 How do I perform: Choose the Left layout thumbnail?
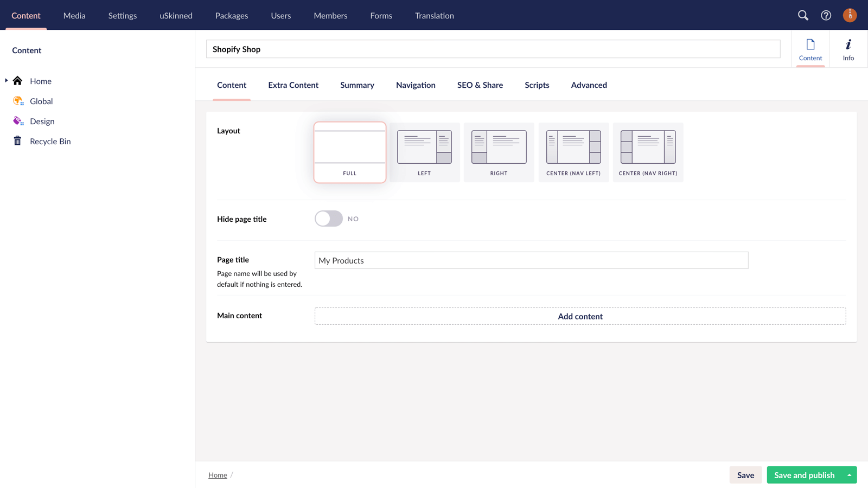[424, 152]
